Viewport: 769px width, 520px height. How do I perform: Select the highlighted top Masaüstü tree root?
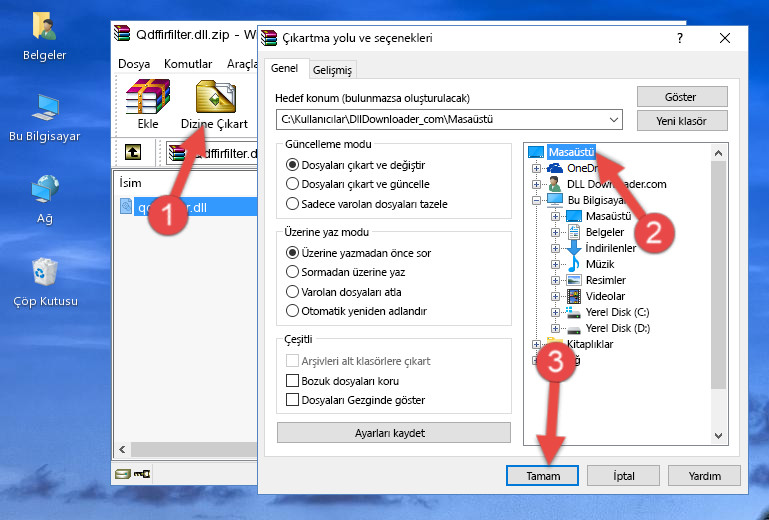tap(571, 152)
